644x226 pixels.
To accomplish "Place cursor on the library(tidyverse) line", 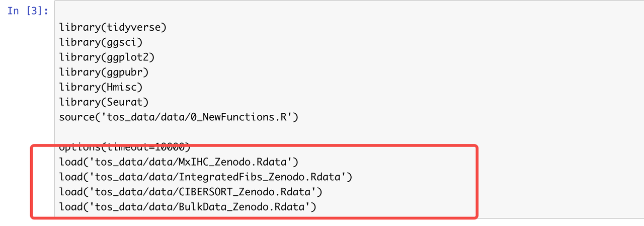I will 113,27.
